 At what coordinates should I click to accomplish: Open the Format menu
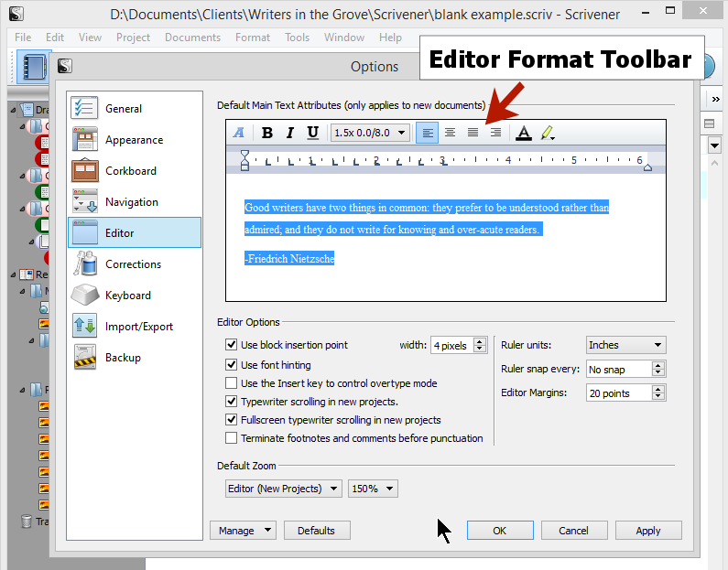[252, 38]
